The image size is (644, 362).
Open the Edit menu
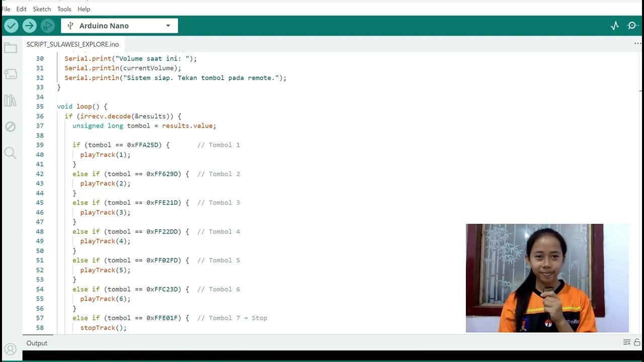21,9
